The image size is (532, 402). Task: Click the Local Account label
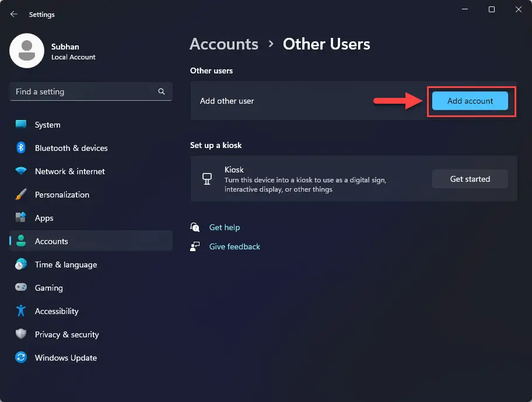click(73, 57)
